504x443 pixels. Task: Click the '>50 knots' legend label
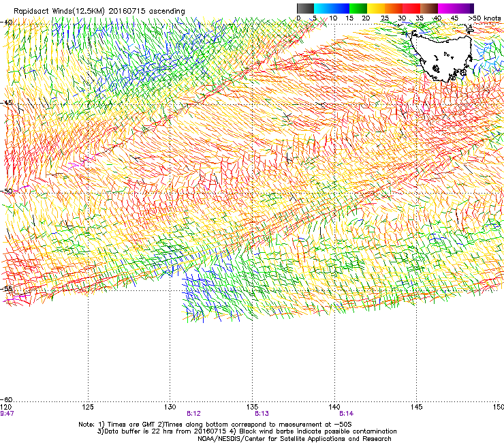pos(484,18)
